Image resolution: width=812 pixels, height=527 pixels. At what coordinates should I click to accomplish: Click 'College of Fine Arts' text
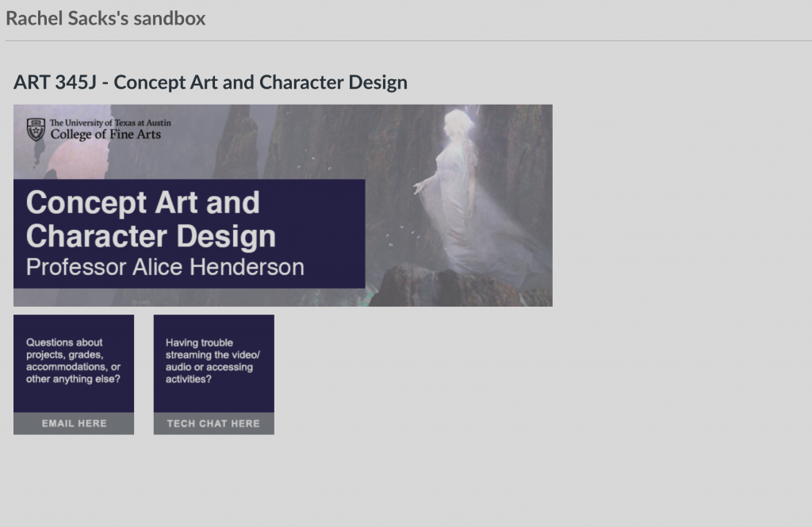pyautogui.click(x=105, y=135)
